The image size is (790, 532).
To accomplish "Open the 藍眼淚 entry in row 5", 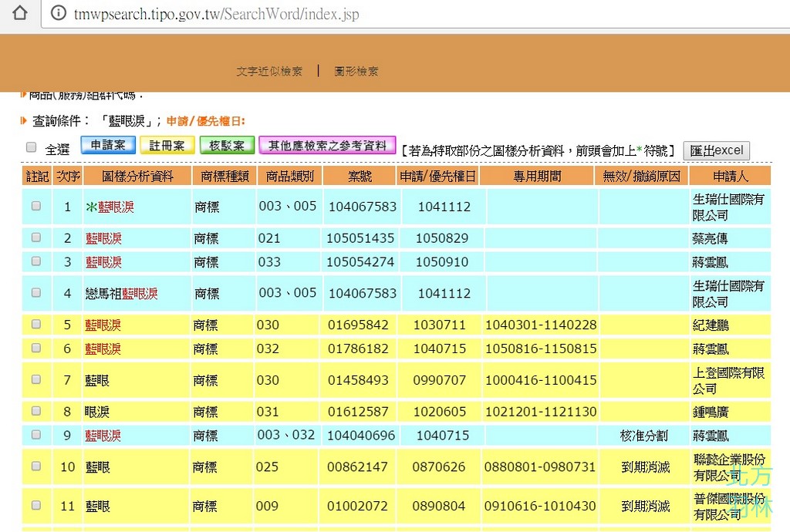I will [x=103, y=325].
